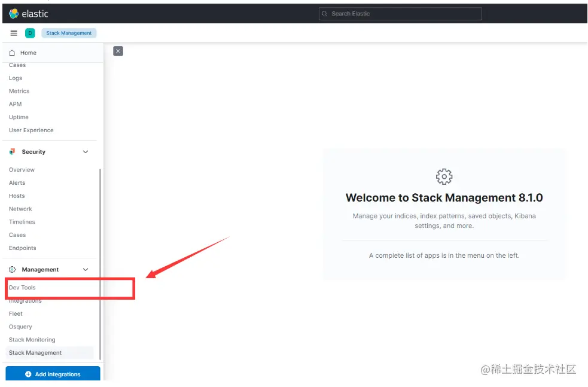Close the side navigation with X button
Screen dimensions: 588x387
point(118,51)
